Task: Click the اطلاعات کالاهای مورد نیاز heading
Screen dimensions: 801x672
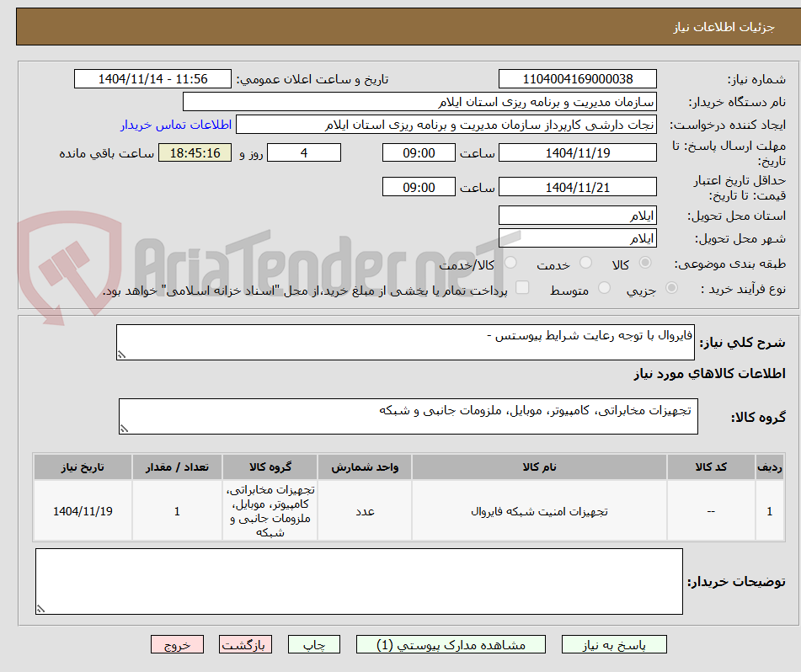Action: point(709,374)
